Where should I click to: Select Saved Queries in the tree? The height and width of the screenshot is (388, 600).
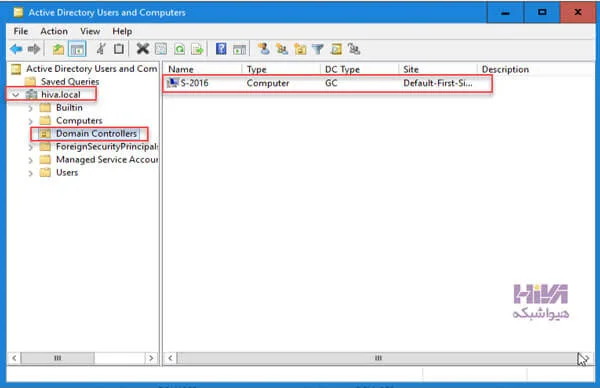[x=70, y=82]
